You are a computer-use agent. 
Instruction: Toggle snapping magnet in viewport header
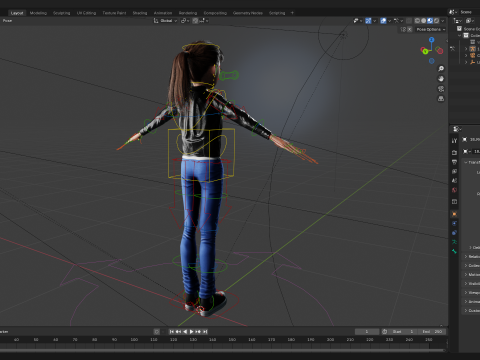(x=195, y=21)
